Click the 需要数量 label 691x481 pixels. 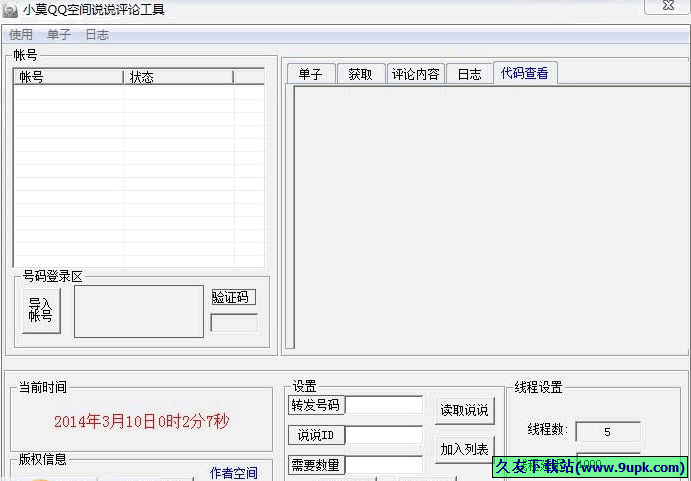click(x=316, y=465)
